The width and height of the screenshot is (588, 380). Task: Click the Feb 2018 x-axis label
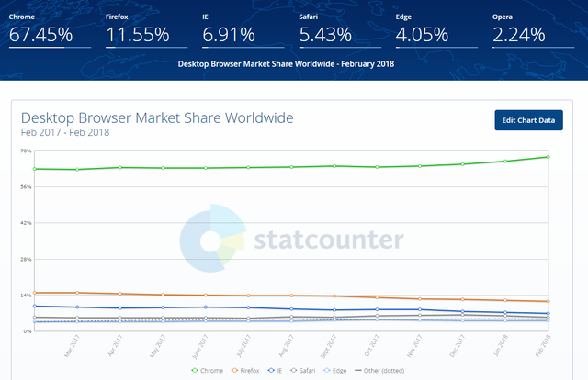point(543,346)
